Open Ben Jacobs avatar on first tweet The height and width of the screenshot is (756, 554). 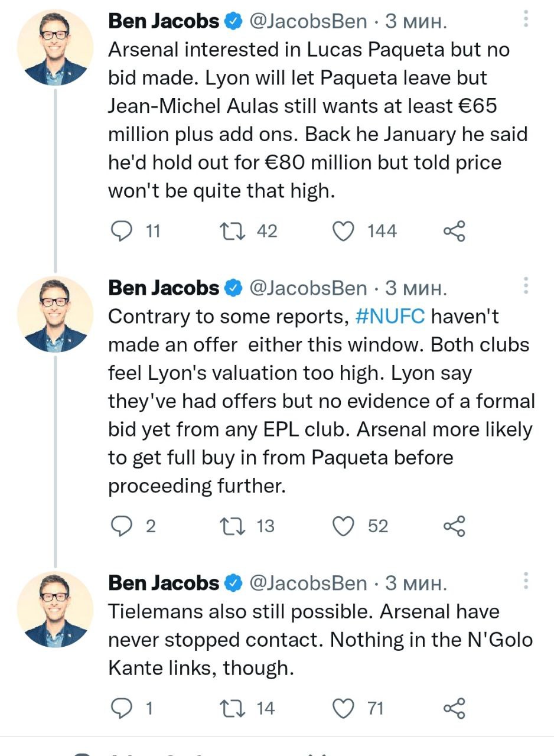coord(55,47)
